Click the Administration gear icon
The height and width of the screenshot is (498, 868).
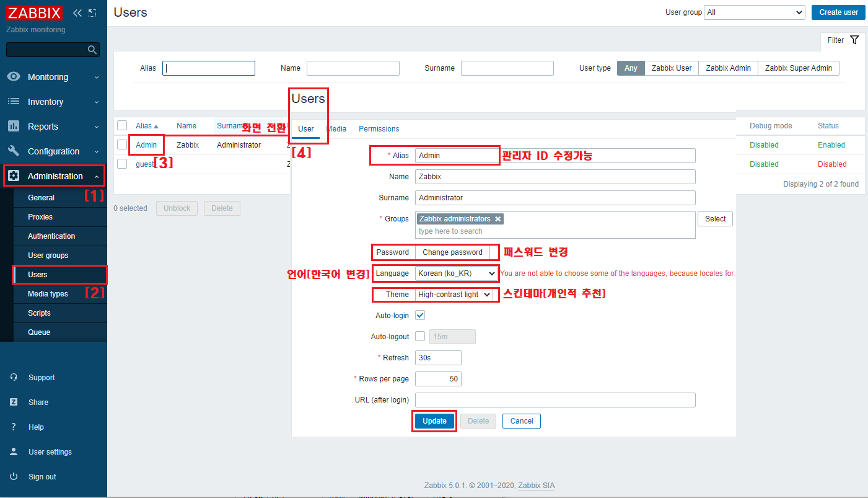pyautogui.click(x=14, y=176)
